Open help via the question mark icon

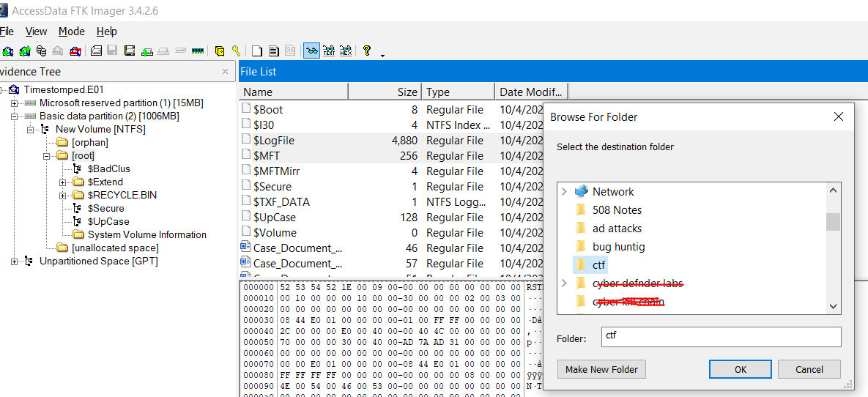click(367, 51)
